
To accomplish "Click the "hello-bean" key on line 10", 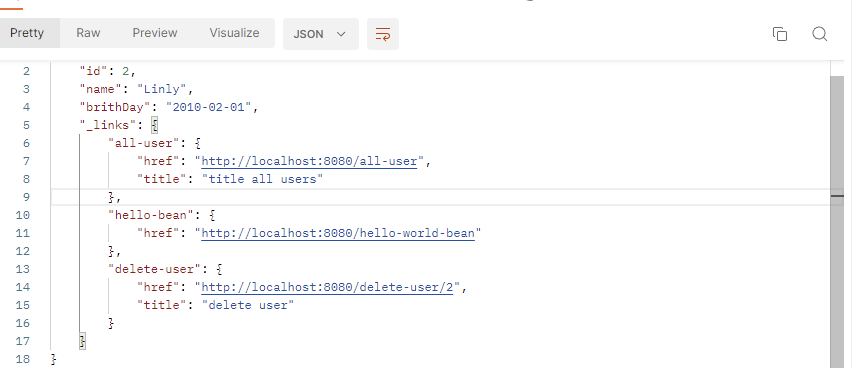I will (x=151, y=215).
